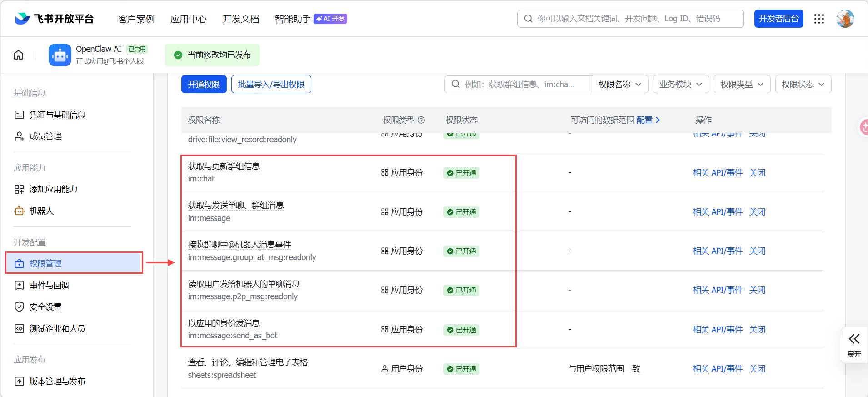The image size is (868, 397).
Task: Click the 展开 double-chevron panel button
Action: [x=854, y=344]
